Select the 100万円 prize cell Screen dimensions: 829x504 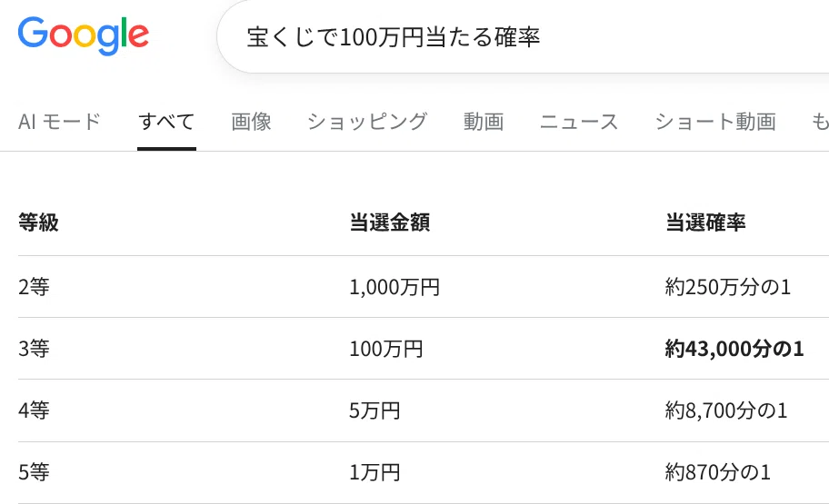point(386,349)
